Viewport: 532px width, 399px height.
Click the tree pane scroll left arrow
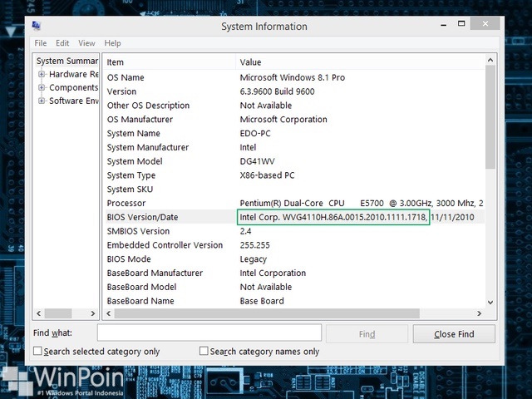[x=38, y=313]
